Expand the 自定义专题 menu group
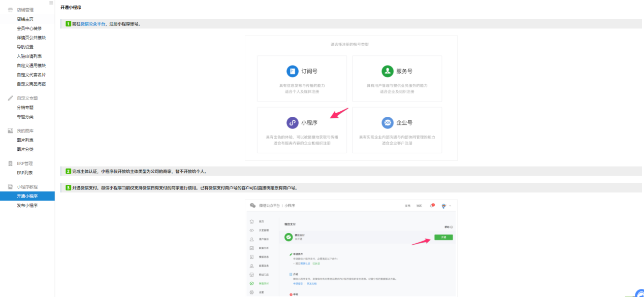Screen dimensions: 644x297 (x=27, y=98)
